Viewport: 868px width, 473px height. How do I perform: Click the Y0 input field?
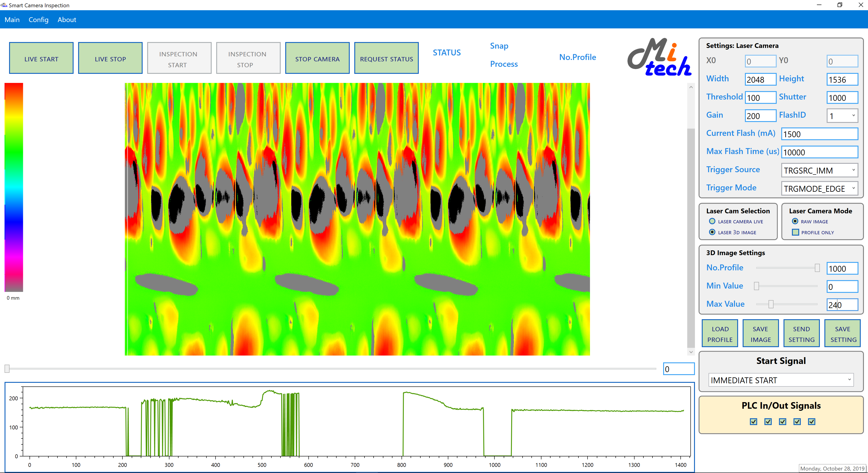(842, 61)
